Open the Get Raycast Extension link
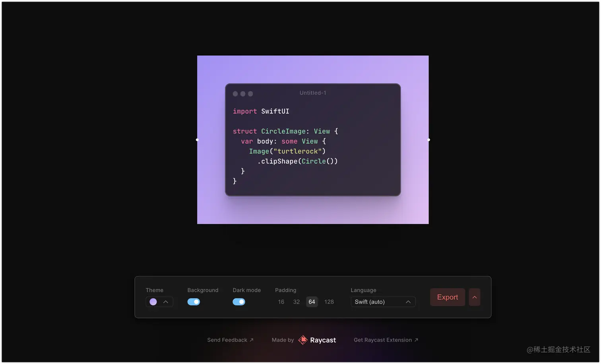 [386, 340]
